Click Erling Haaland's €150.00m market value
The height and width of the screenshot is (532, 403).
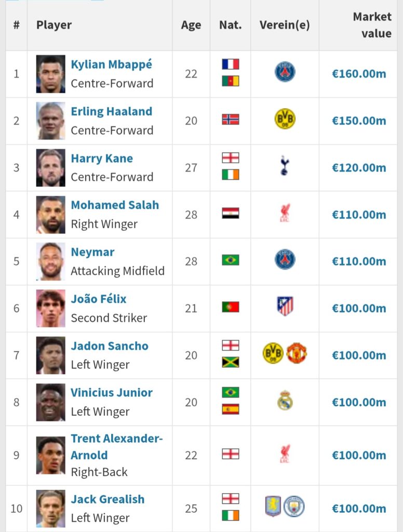point(359,121)
